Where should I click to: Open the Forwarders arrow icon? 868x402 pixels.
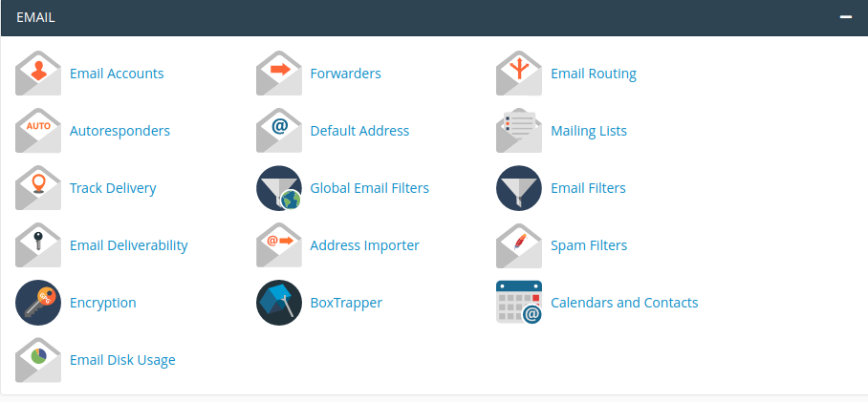click(279, 74)
